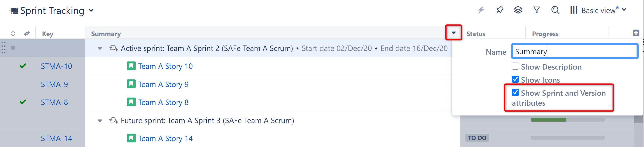Enable the Show Description checkbox
The image size is (644, 147).
coord(515,66)
